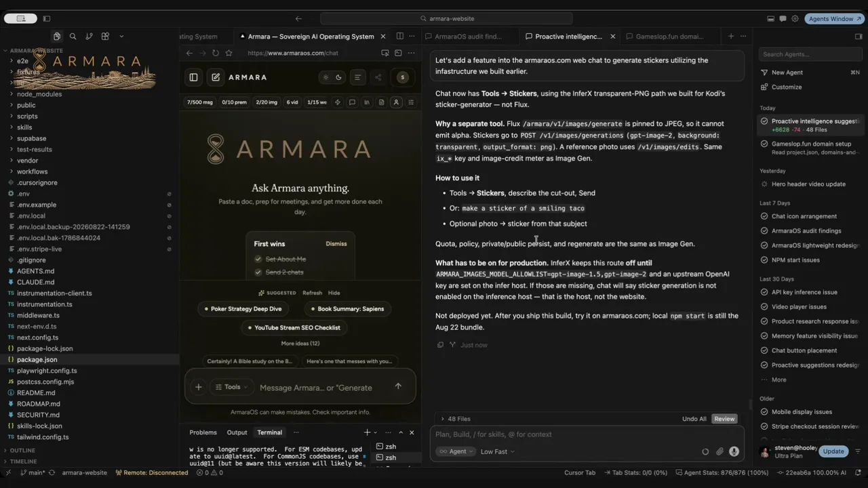
Task: Reload the armaraos.com page
Action: point(216,53)
